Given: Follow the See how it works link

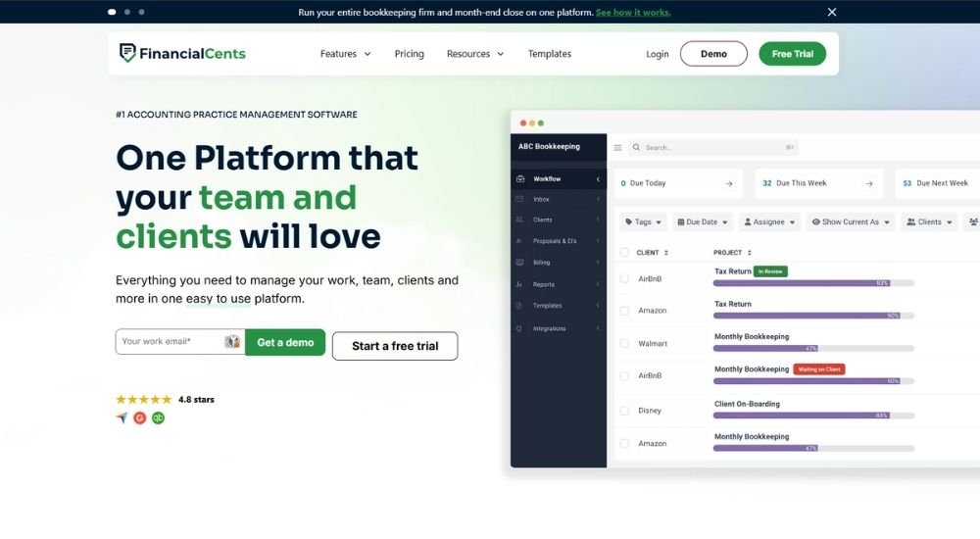Looking at the screenshot, I should coord(633,12).
